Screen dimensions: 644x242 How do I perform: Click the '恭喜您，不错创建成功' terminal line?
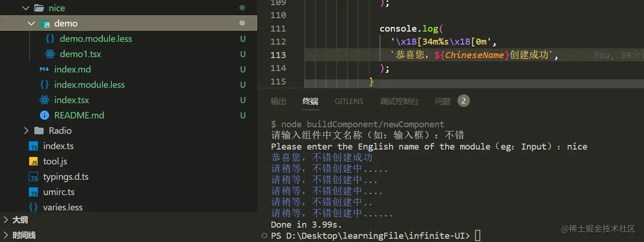(x=322, y=157)
